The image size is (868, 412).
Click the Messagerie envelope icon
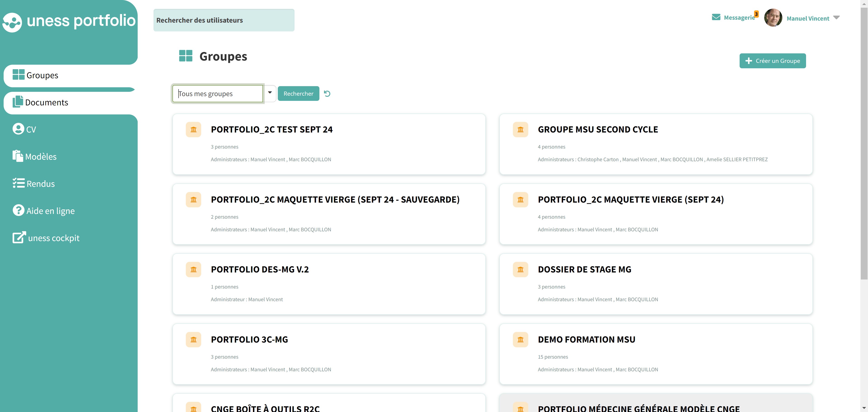coord(716,17)
